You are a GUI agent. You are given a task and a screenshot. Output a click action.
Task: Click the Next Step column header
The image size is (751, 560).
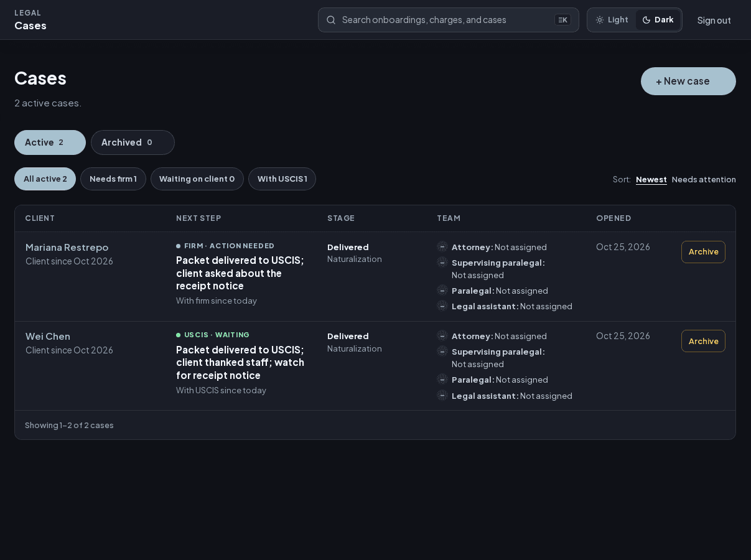point(198,218)
